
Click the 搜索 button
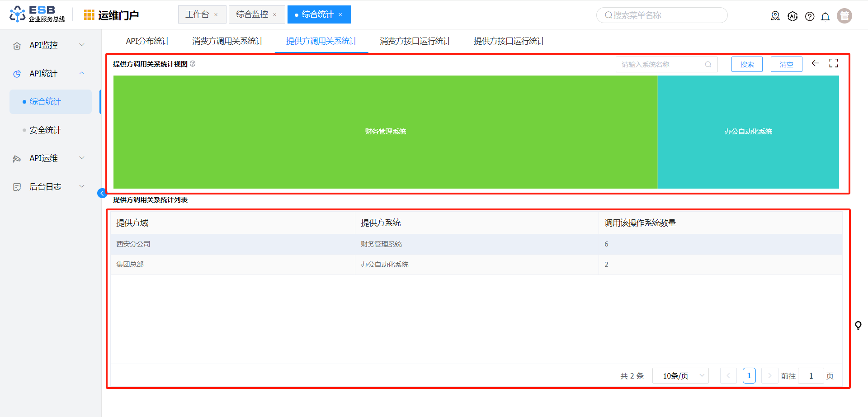pos(747,65)
